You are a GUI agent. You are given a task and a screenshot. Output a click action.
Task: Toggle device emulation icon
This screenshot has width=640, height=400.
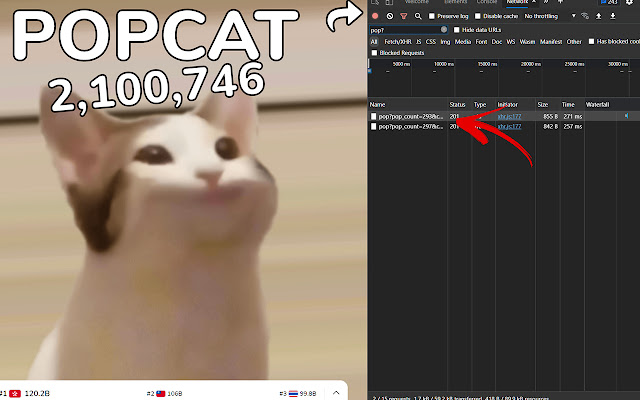389,2
